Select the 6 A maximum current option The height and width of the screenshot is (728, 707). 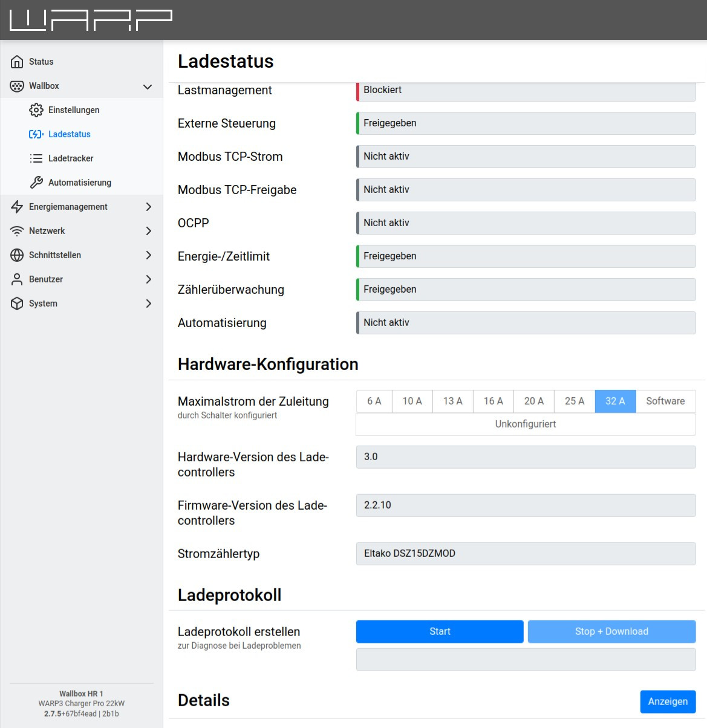(x=374, y=401)
